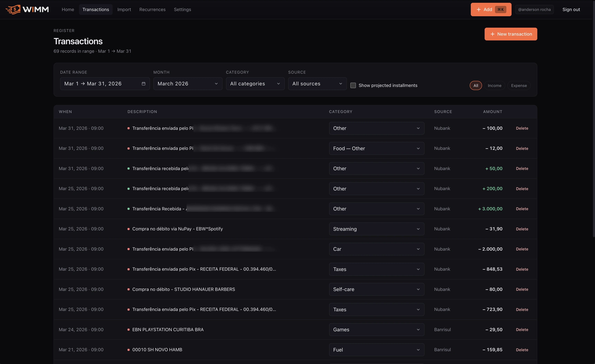Open the All sources dropdown
Viewport: 595px width, 364px height.
click(x=317, y=84)
